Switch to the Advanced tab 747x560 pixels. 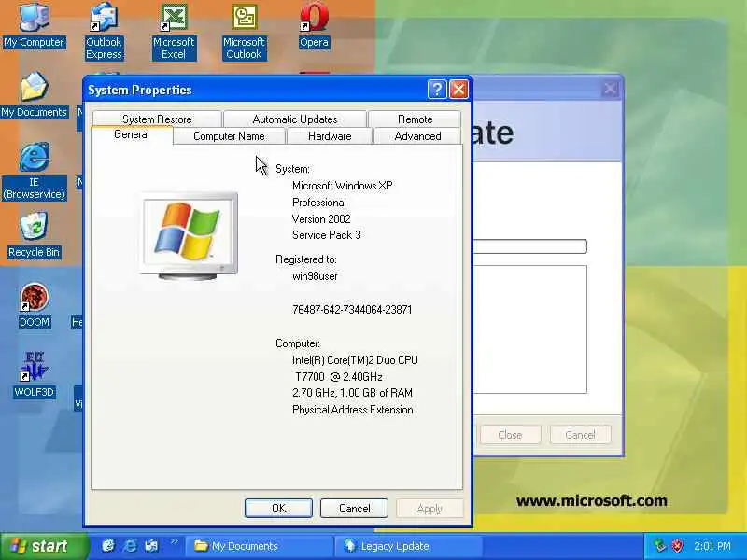coord(417,136)
